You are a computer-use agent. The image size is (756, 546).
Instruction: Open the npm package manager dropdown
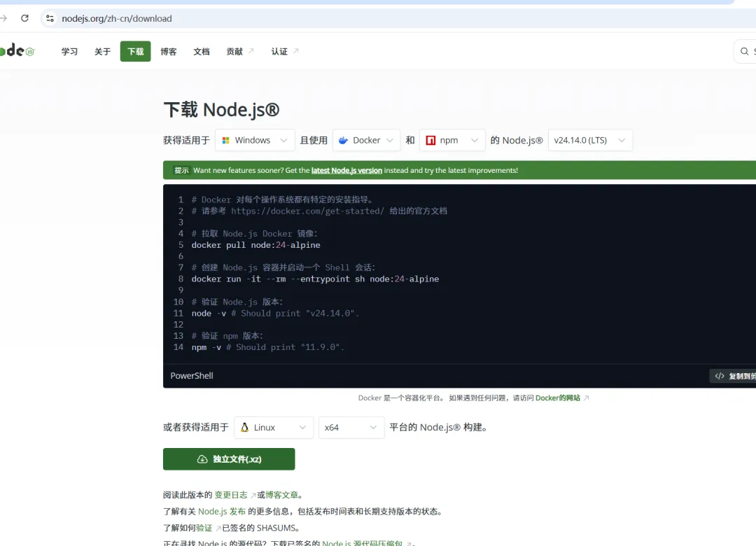click(451, 141)
